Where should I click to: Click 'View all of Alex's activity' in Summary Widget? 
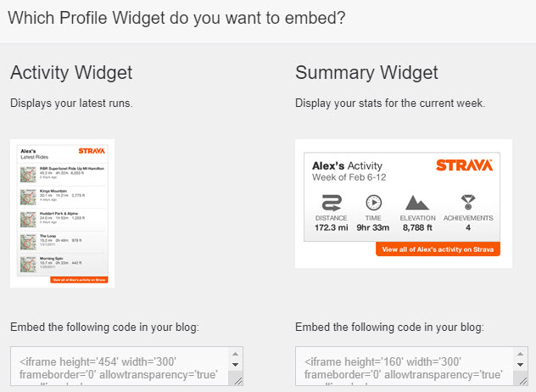438,249
